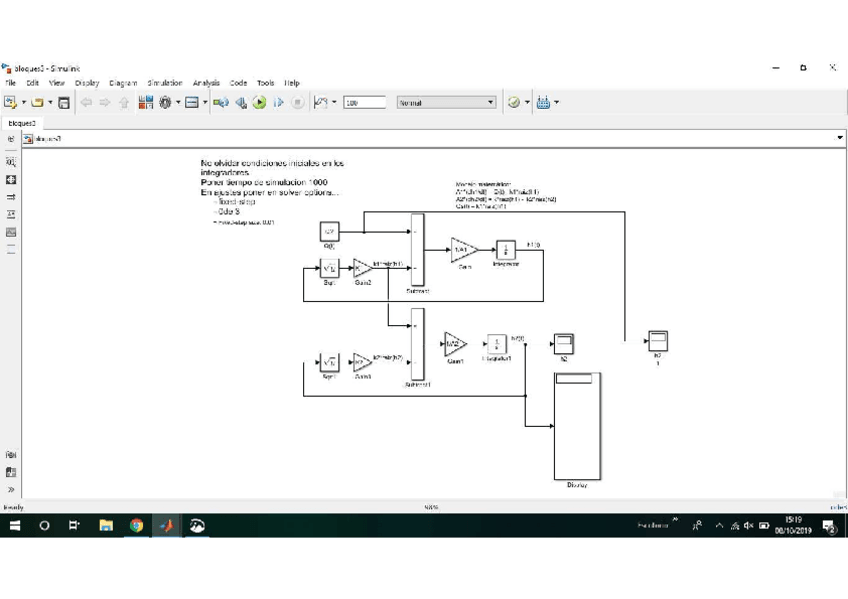Click the Zoom tool in left palette
Viewport: 848px width, 599px height.
pyautogui.click(x=11, y=162)
